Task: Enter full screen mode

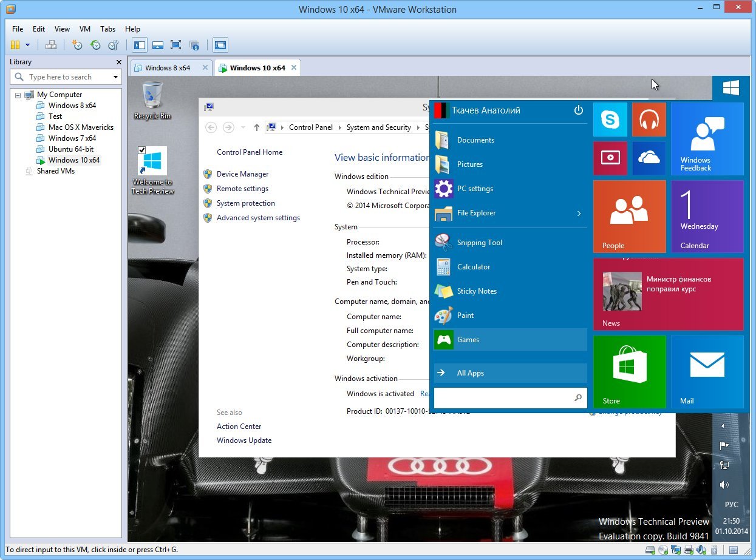Action: coord(176,45)
